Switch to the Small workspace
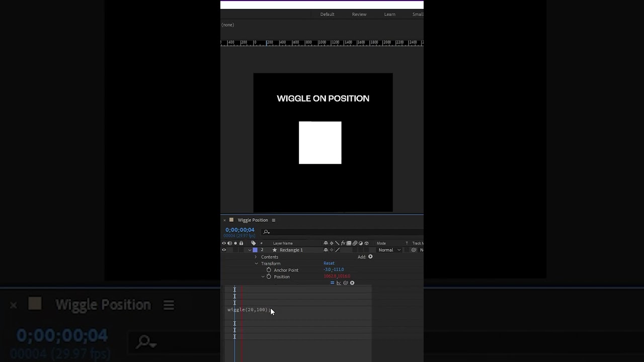644x362 pixels. pos(418,14)
